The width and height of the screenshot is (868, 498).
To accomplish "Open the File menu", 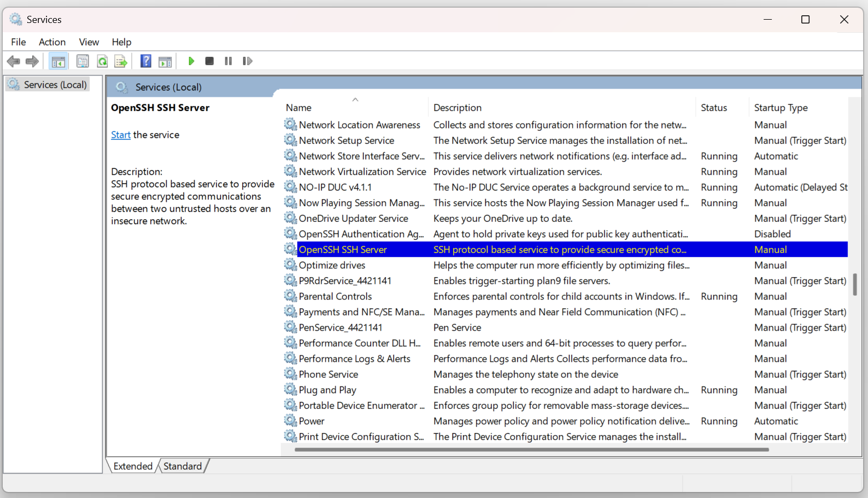I will 19,42.
